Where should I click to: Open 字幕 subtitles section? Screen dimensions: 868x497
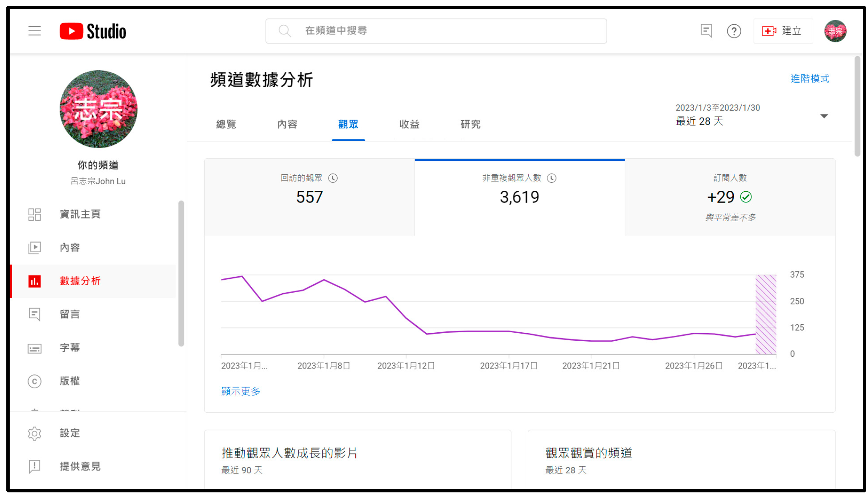click(x=70, y=347)
